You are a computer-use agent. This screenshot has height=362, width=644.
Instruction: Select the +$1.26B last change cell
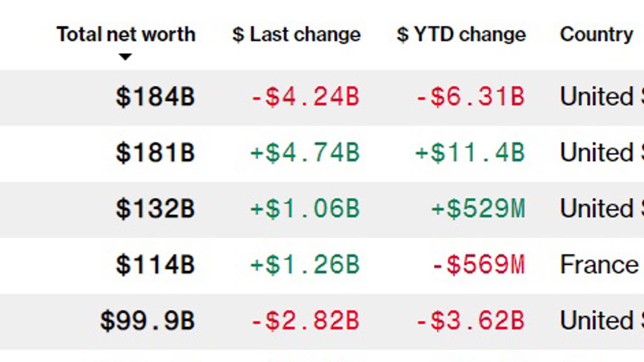pyautogui.click(x=305, y=265)
